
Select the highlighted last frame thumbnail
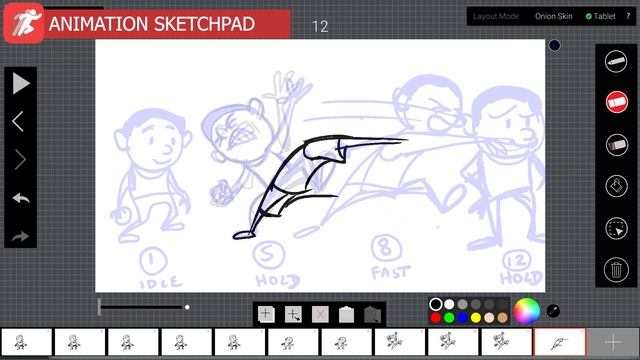pos(560,342)
